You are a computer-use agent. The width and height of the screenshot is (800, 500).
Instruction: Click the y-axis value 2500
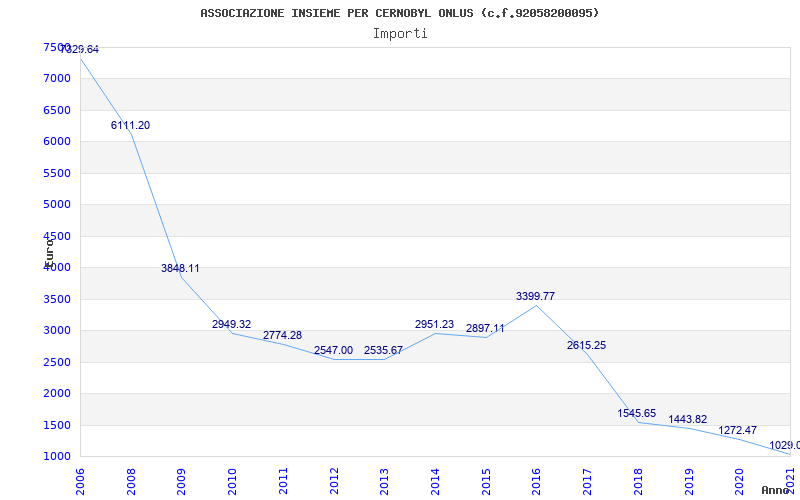coord(57,362)
